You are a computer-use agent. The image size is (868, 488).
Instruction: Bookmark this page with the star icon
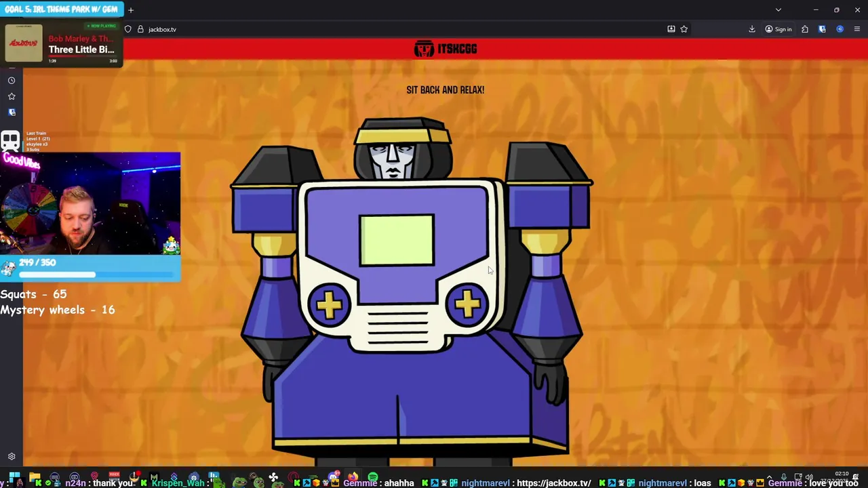(x=684, y=29)
